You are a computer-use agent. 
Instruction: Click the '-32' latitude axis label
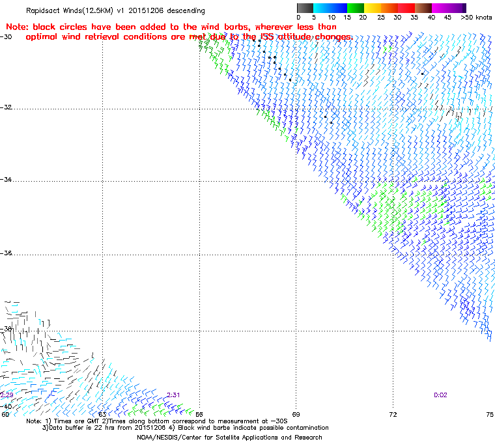pyautogui.click(x=7, y=107)
